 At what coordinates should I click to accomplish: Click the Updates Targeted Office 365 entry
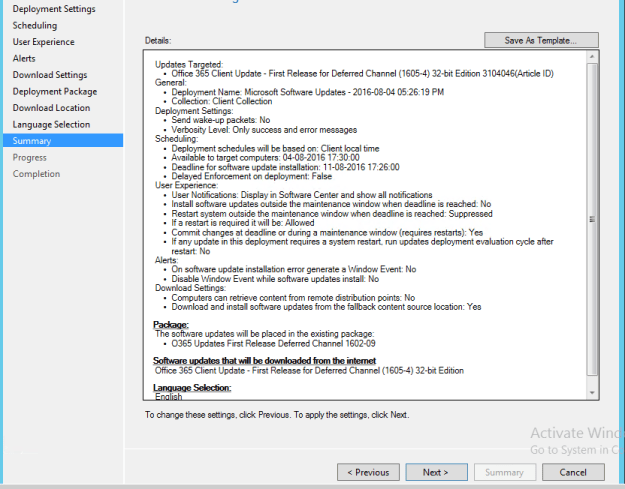[362, 74]
